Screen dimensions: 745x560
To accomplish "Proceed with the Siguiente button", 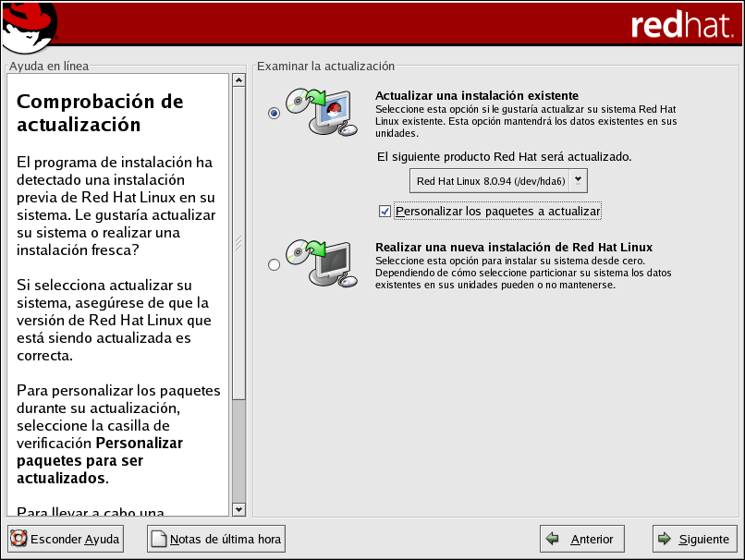I will (x=695, y=539).
